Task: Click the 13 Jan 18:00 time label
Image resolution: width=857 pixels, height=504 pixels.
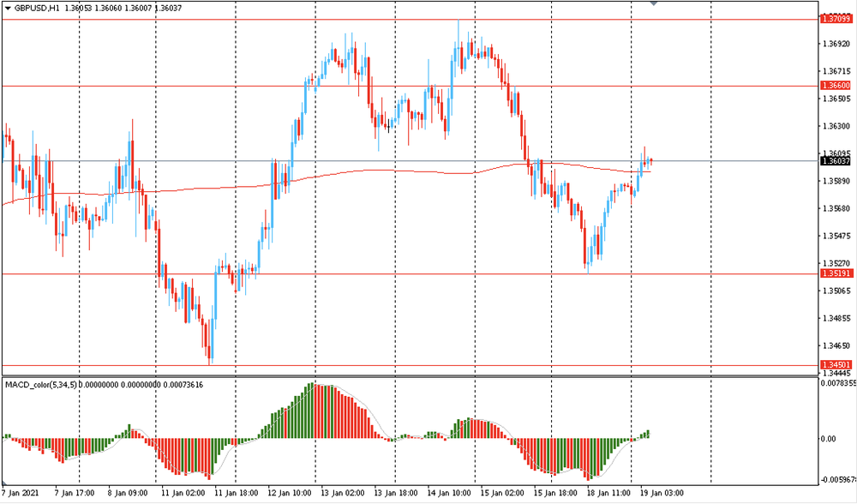Action: (x=396, y=493)
